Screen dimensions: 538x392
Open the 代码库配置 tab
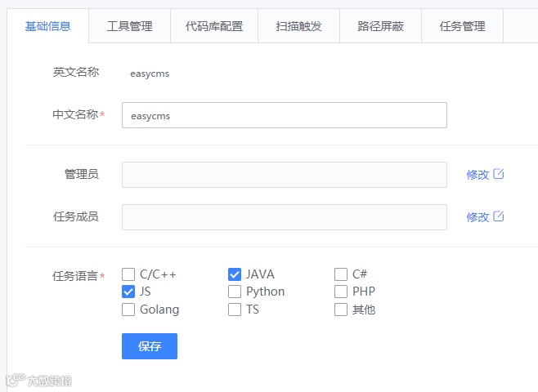click(x=214, y=26)
